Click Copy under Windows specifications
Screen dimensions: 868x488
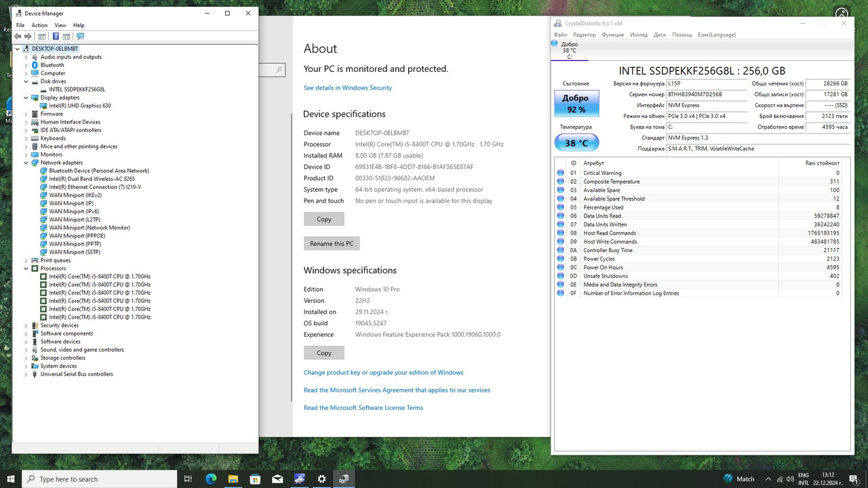[x=324, y=352]
